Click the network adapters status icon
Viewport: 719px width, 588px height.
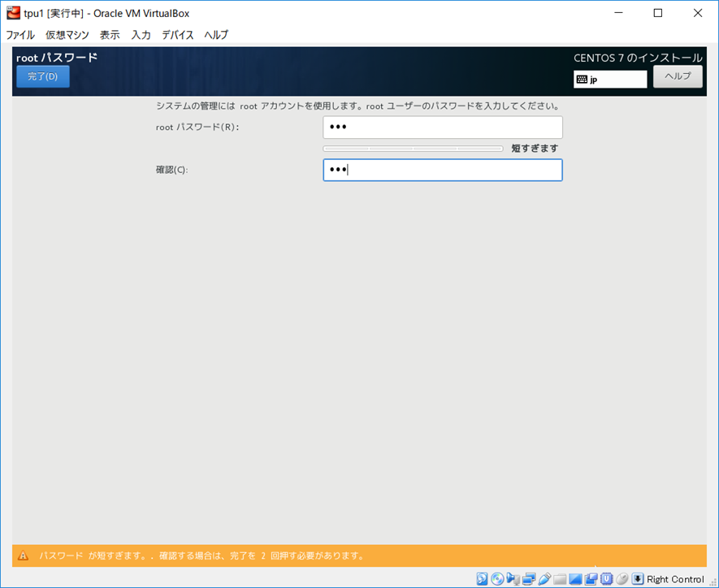click(x=527, y=578)
